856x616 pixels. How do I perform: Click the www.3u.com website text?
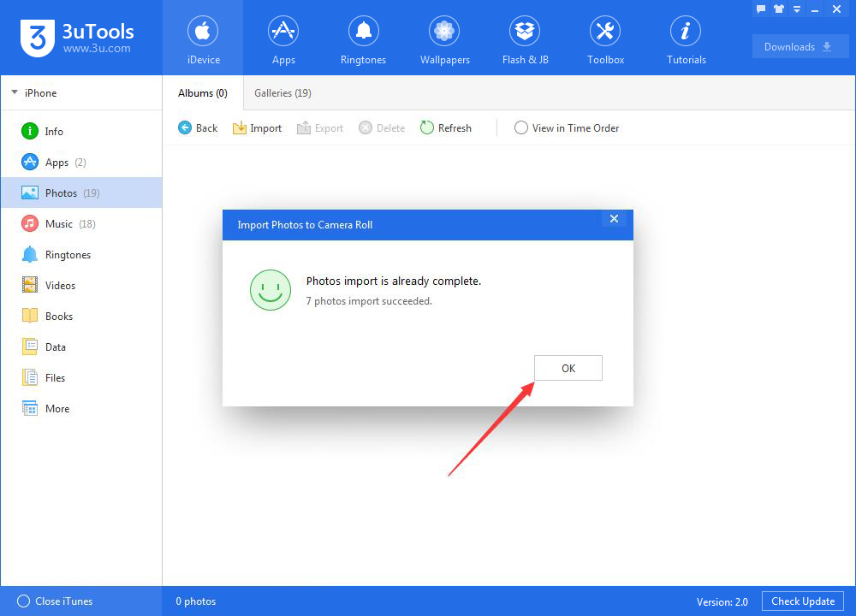(x=97, y=49)
